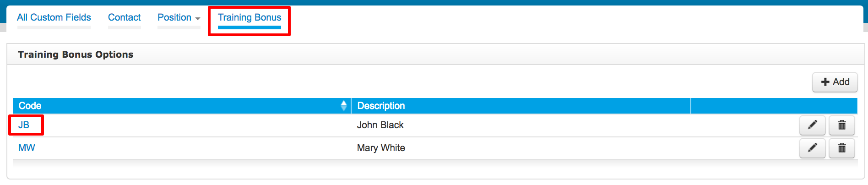The height and width of the screenshot is (185, 868).
Task: Edit the JB training bonus option
Action: (x=812, y=125)
